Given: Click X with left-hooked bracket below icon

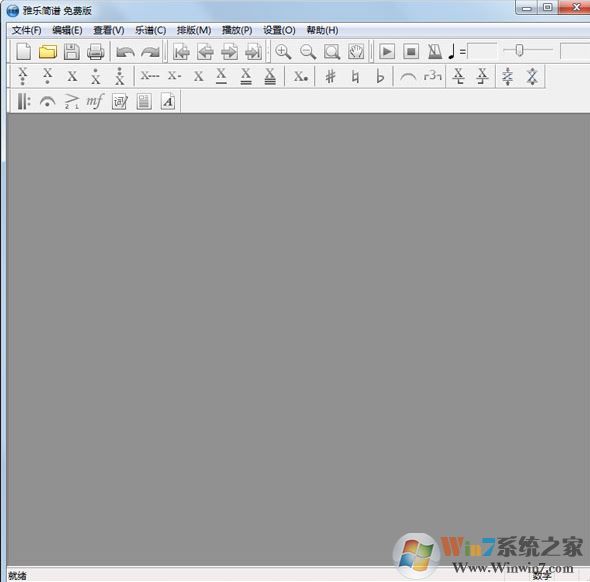Looking at the screenshot, I should (x=458, y=76).
